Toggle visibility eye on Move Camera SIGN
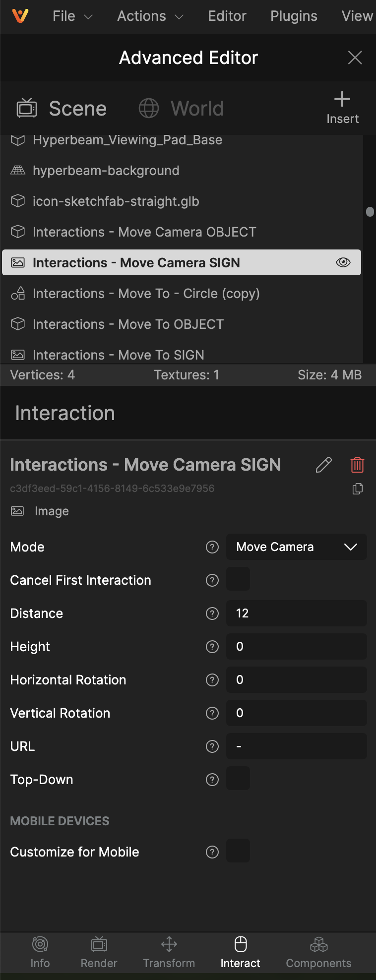The width and height of the screenshot is (376, 980). [343, 262]
